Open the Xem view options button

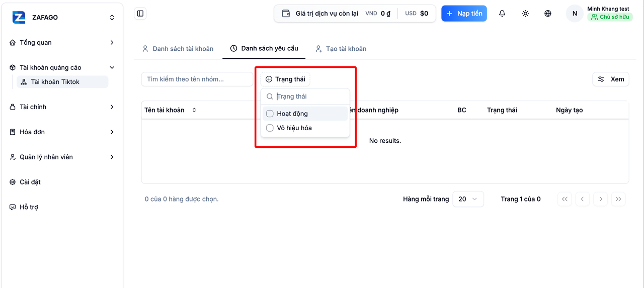[x=611, y=79]
